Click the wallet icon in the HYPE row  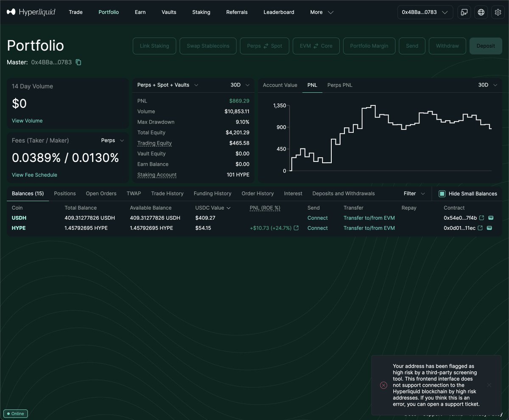pos(489,228)
